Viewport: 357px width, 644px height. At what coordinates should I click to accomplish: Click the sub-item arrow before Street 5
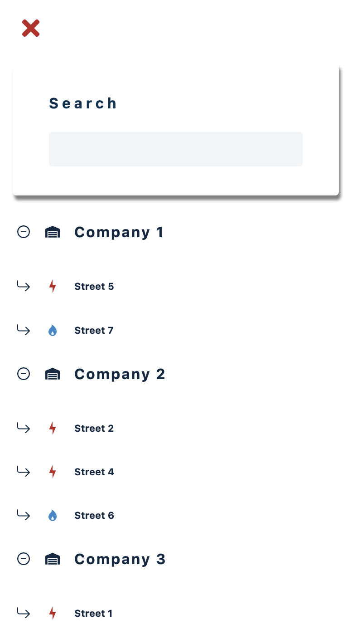[23, 286]
